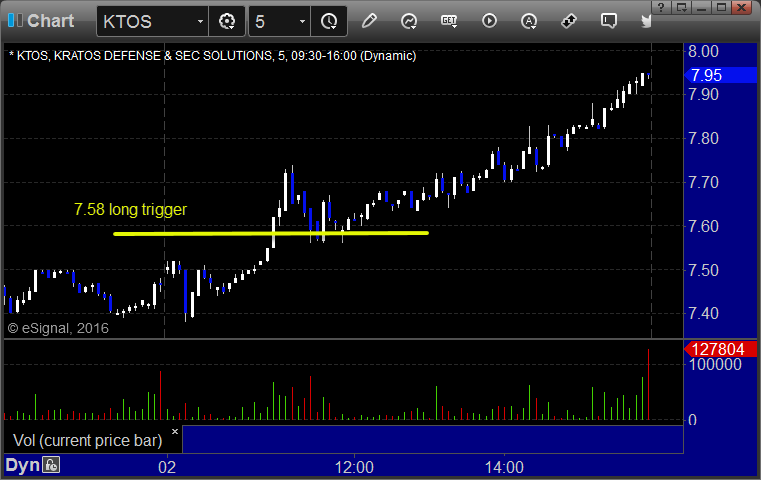Screen dimensions: 761x480
Task: Click the 7.40 price axis label
Action: point(703,313)
